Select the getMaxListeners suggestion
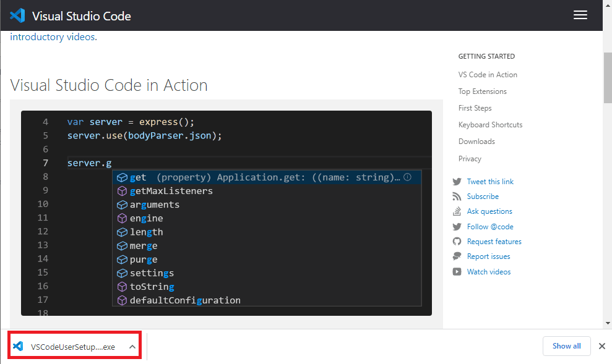 point(267,191)
